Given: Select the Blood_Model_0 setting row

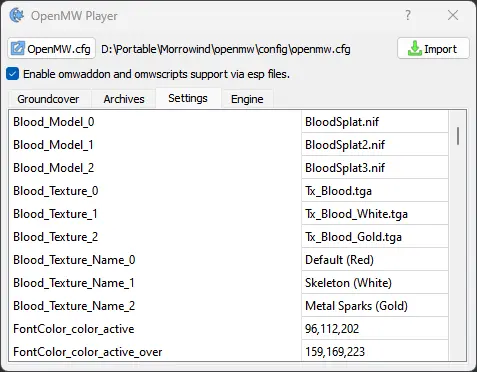Looking at the screenshot, I should (x=155, y=122).
